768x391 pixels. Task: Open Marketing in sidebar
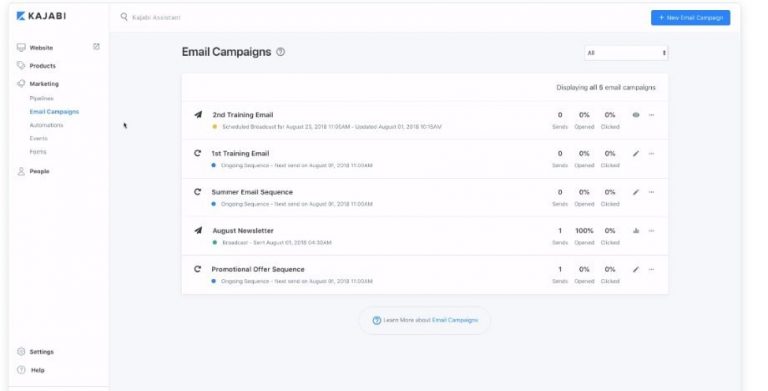click(44, 84)
